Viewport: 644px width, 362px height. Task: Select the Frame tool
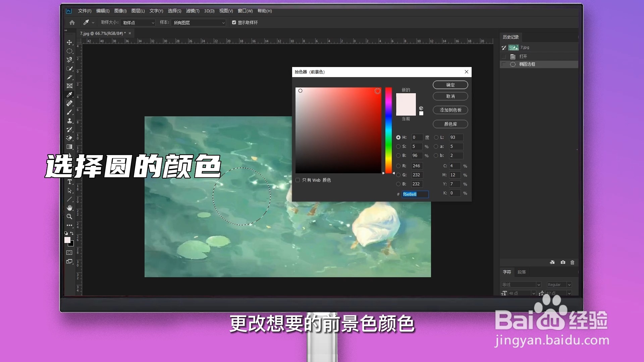pos(69,86)
